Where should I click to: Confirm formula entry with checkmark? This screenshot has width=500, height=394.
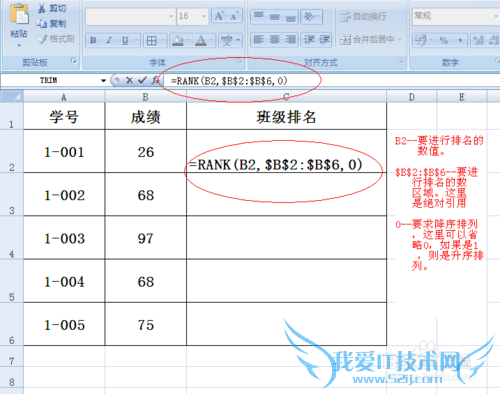click(x=142, y=80)
